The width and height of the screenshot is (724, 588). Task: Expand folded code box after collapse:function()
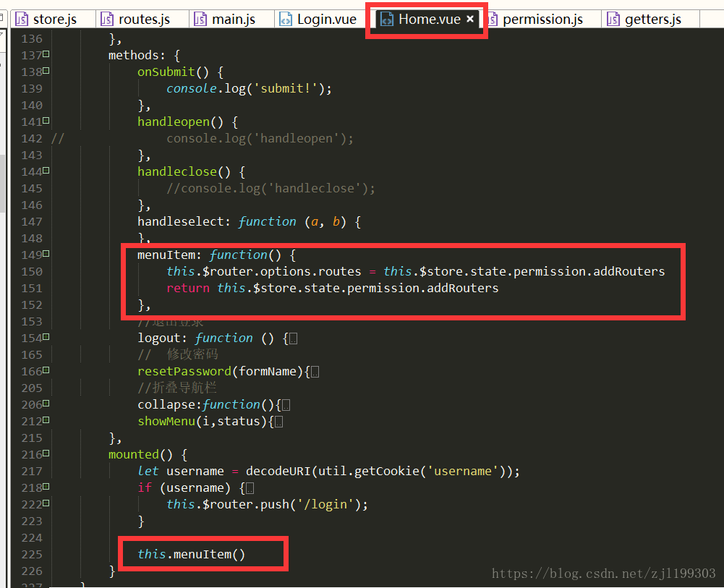[x=286, y=405]
